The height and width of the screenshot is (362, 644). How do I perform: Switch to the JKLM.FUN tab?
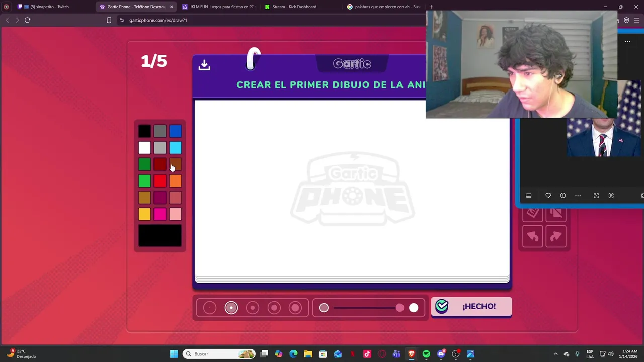[218, 7]
